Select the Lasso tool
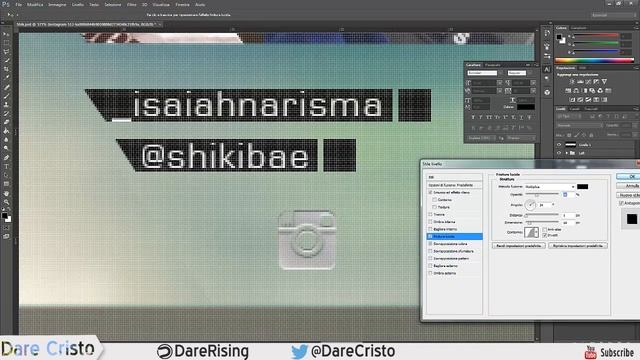Image resolution: width=640 pixels, height=360 pixels. [x=6, y=51]
